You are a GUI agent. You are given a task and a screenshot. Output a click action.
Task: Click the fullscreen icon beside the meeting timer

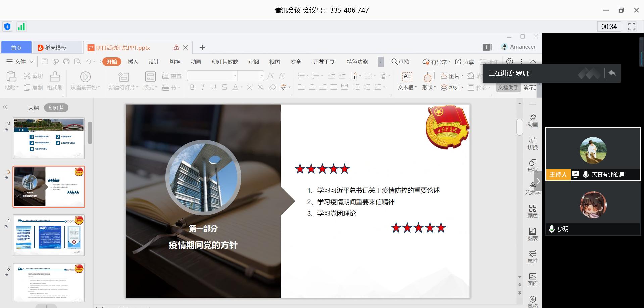point(632,27)
